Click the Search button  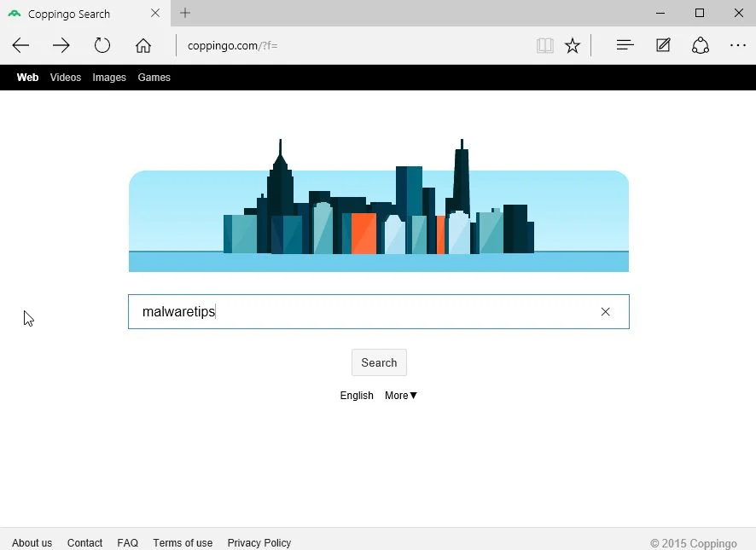(379, 362)
